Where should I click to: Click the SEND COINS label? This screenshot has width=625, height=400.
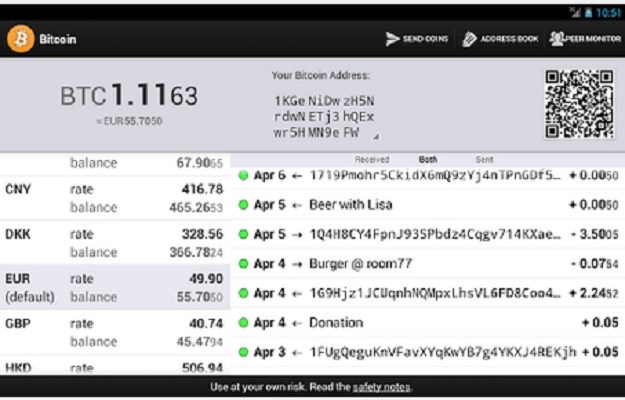click(425, 39)
